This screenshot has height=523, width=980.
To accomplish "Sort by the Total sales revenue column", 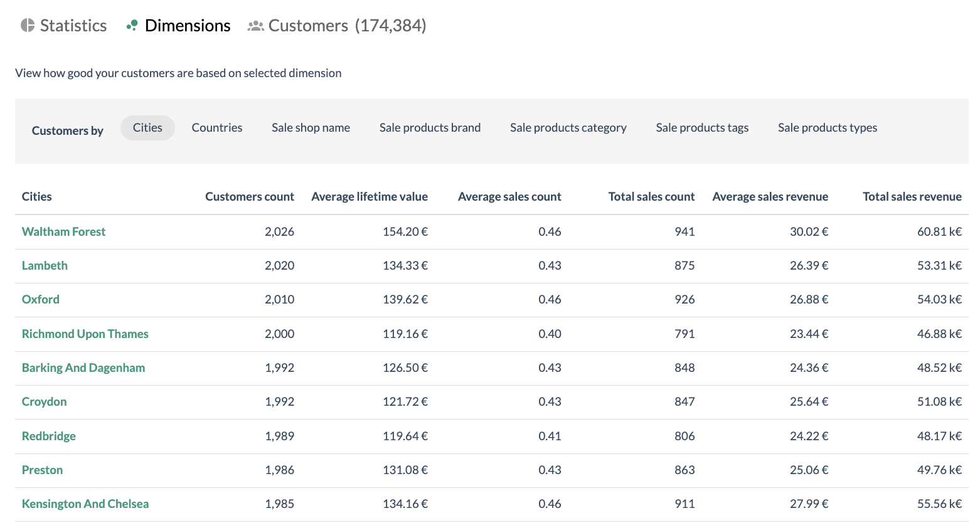I will click(x=912, y=196).
